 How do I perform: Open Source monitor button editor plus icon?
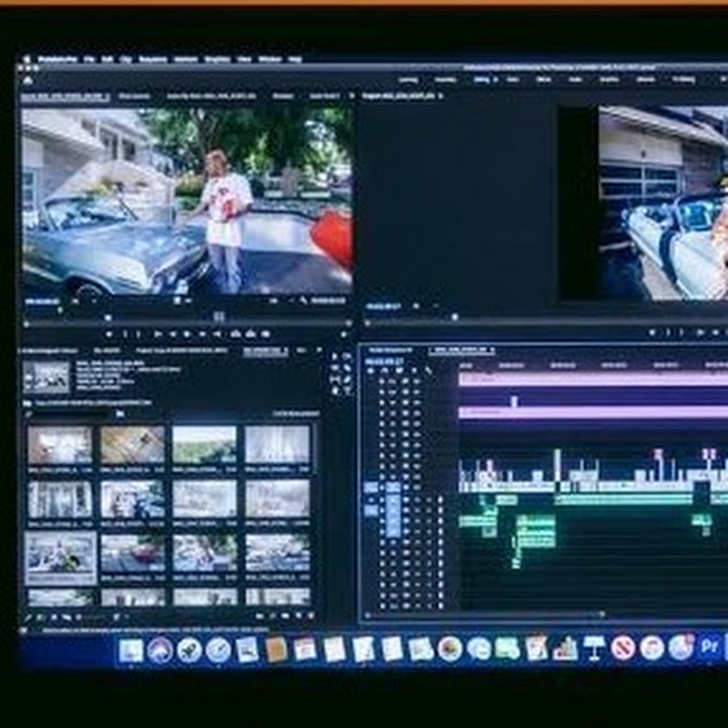click(344, 334)
